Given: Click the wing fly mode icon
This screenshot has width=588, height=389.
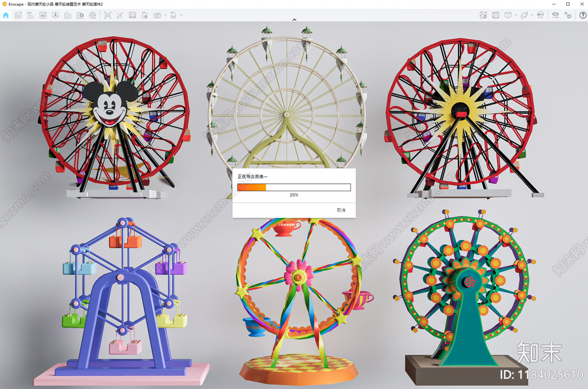Looking at the screenshot, I should pos(524,15).
